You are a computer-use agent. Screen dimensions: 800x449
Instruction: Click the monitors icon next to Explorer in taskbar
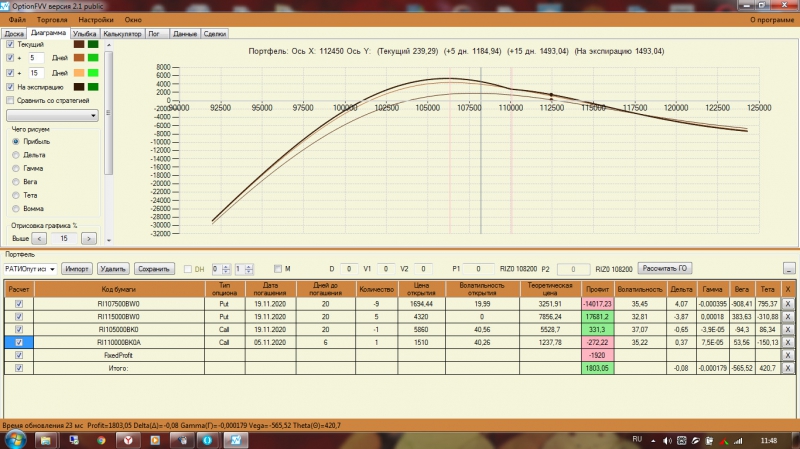[x=74, y=440]
